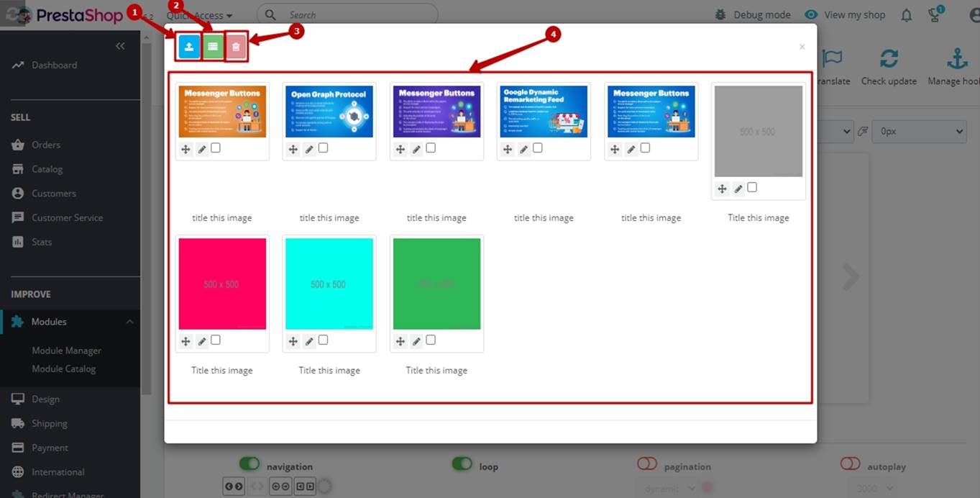Viewport: 980px width, 498px height.
Task: Click the green select-all images button
Action: click(x=212, y=47)
